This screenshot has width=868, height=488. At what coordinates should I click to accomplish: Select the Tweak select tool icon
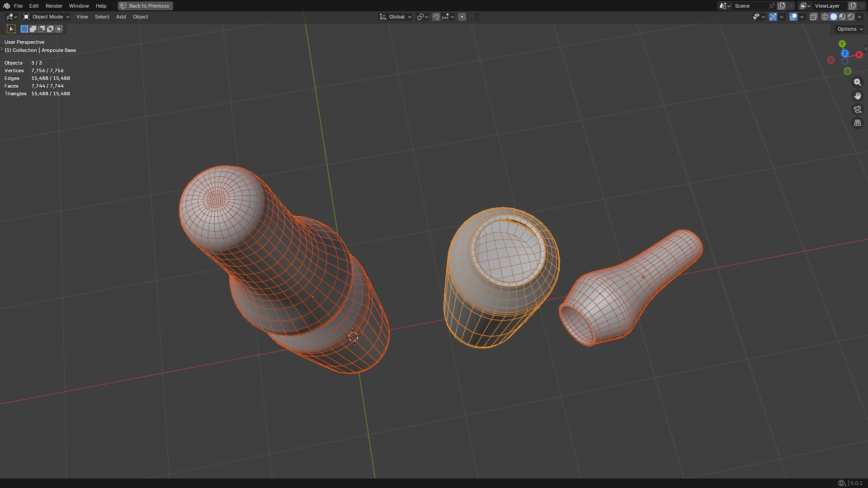[x=11, y=29]
